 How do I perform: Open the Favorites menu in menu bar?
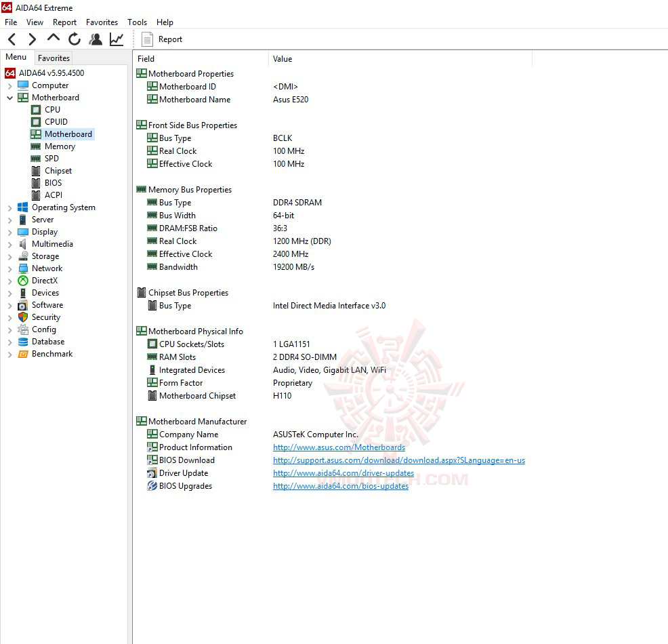pyautogui.click(x=102, y=22)
